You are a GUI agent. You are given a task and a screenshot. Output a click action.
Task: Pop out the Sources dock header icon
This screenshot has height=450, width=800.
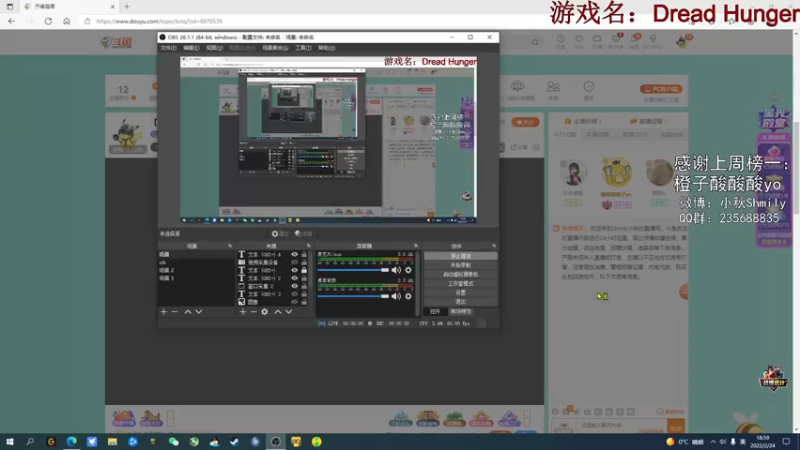point(309,246)
